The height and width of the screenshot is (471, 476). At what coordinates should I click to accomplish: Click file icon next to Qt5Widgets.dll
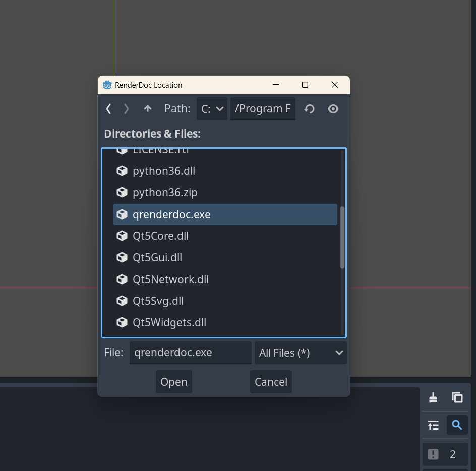(x=122, y=322)
